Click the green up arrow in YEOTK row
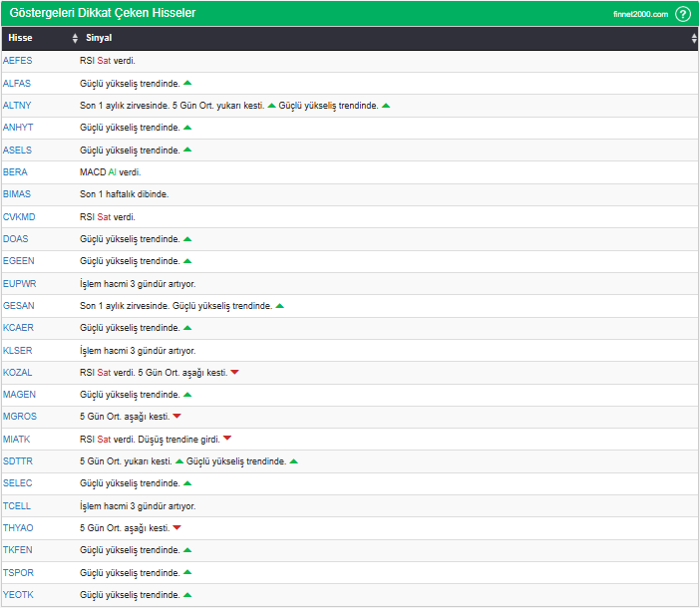Image resolution: width=700 pixels, height=608 pixels. pyautogui.click(x=187, y=595)
